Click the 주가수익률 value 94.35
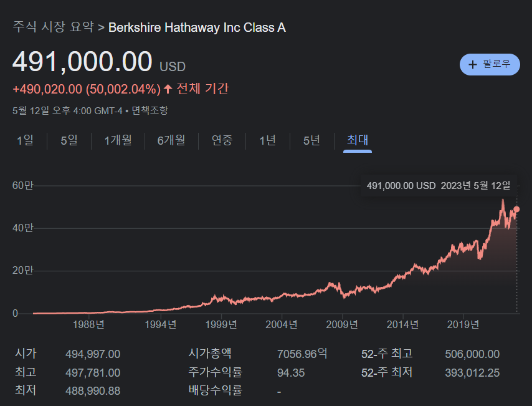The height and width of the screenshot is (406, 532). click(291, 373)
